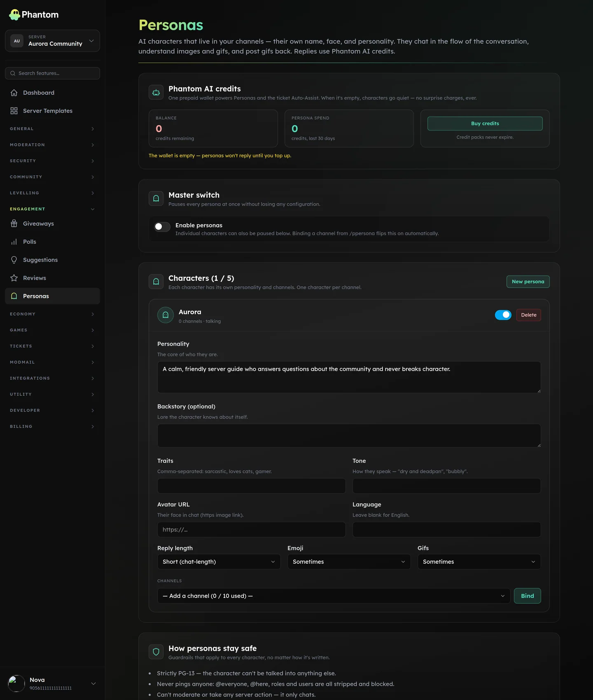
Task: Expand the Moderation sidebar section
Action: coord(52,145)
